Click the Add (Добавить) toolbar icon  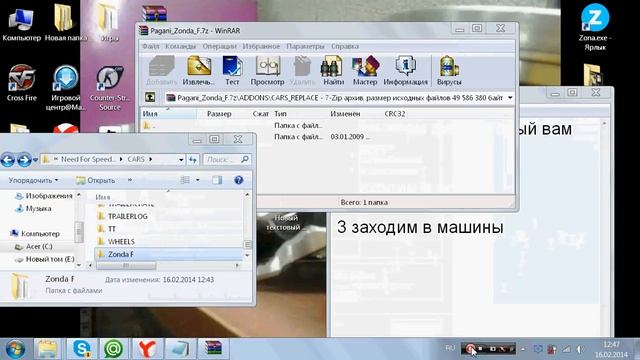pos(161,70)
